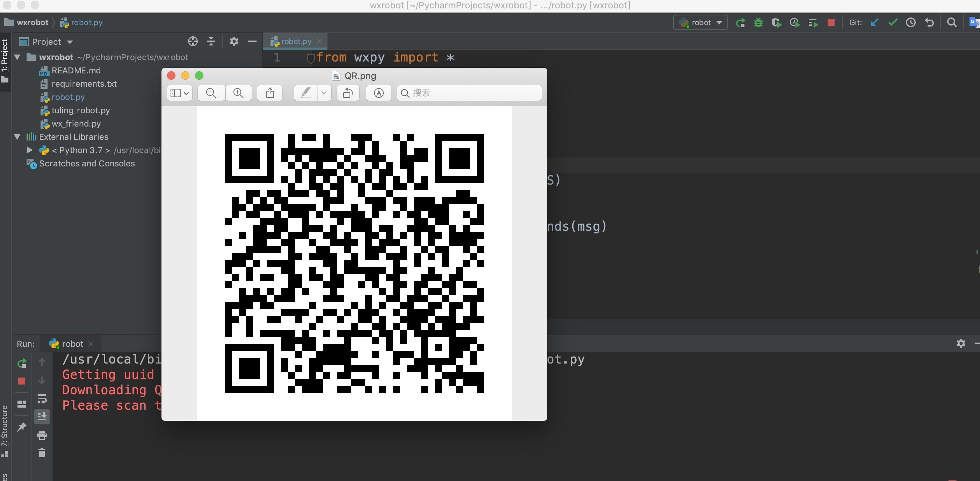Click the Preview search field
The width and height of the screenshot is (980, 481).
469,93
